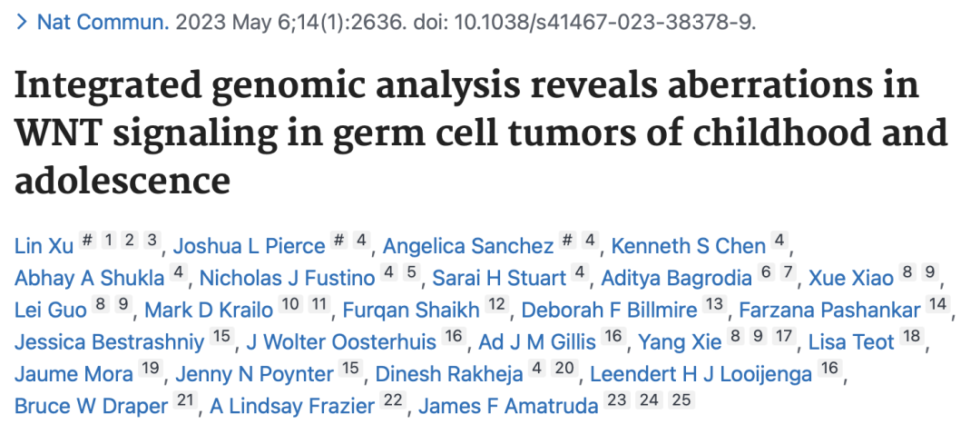Click affiliation badge 12 after Furqan Shaikh
This screenshot has height=444, width=980.
click(x=497, y=304)
